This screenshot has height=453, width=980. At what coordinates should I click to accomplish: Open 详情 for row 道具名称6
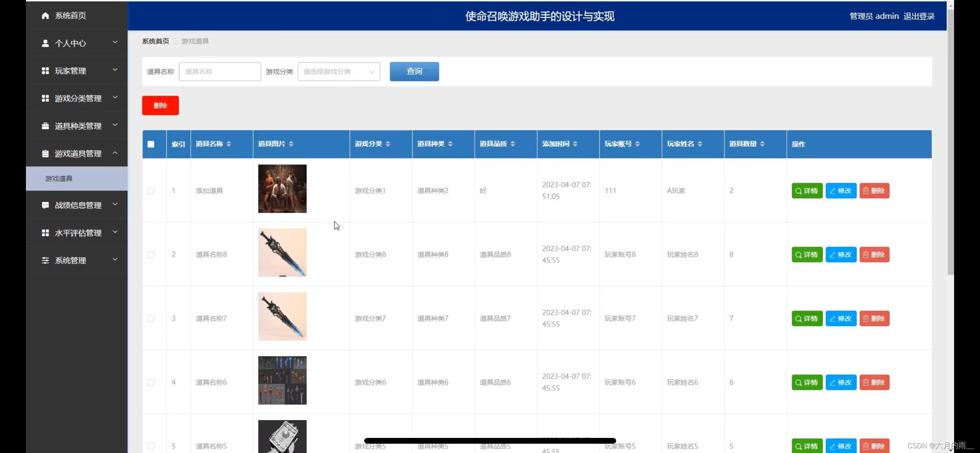click(x=807, y=383)
